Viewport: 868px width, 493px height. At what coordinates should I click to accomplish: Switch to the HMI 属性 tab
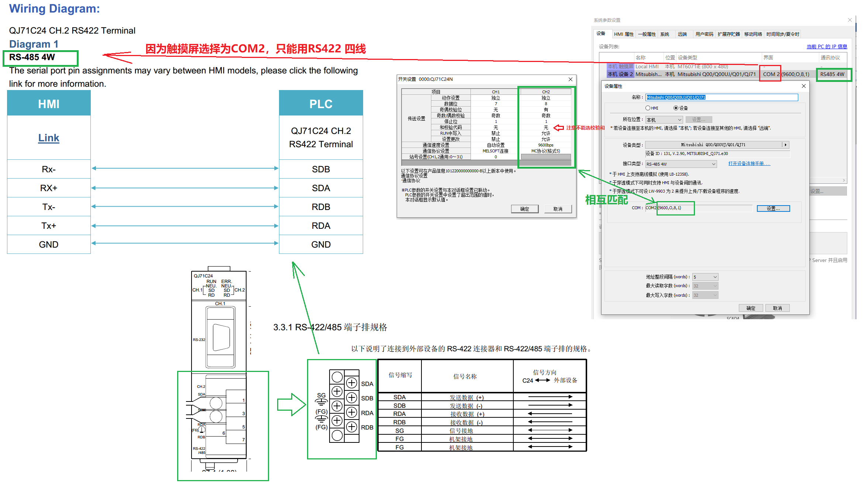click(x=624, y=34)
